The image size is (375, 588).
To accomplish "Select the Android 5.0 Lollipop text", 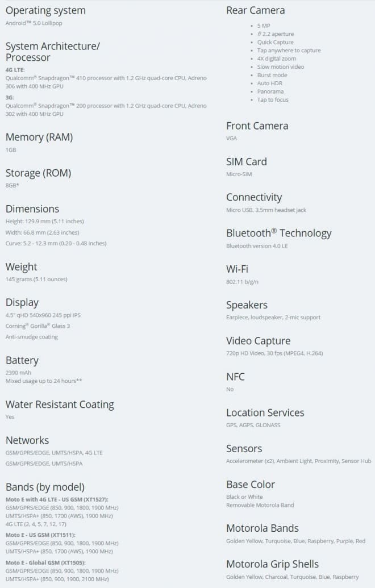I will click(34, 23).
